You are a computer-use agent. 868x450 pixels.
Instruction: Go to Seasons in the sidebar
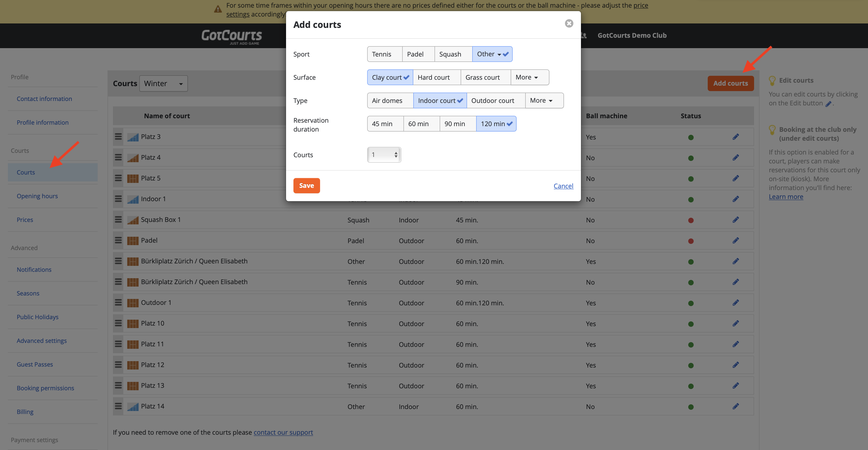28,293
